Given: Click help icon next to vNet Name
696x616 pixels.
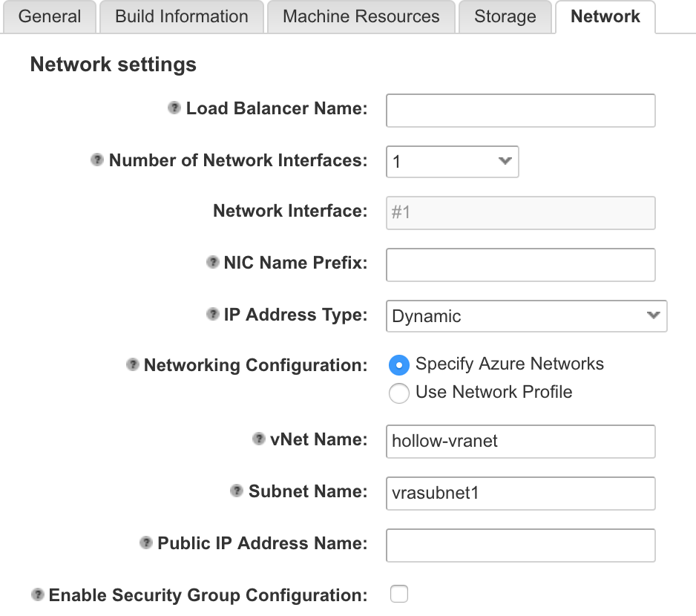Looking at the screenshot, I should pyautogui.click(x=259, y=439).
